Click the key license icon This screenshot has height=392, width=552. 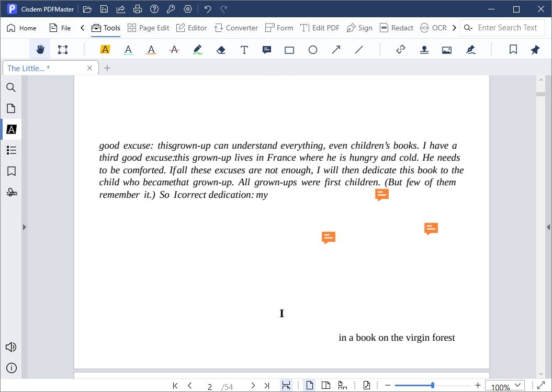tap(171, 9)
